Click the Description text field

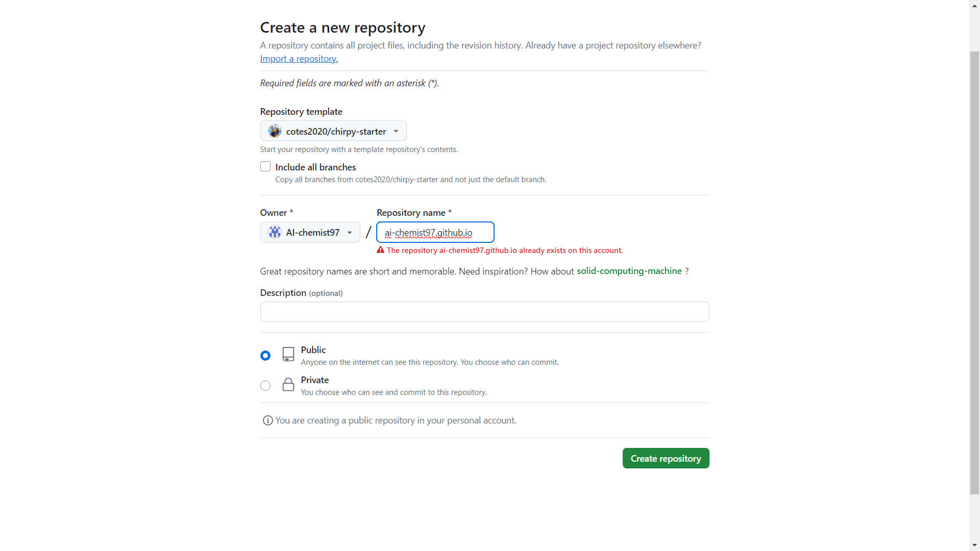point(484,312)
